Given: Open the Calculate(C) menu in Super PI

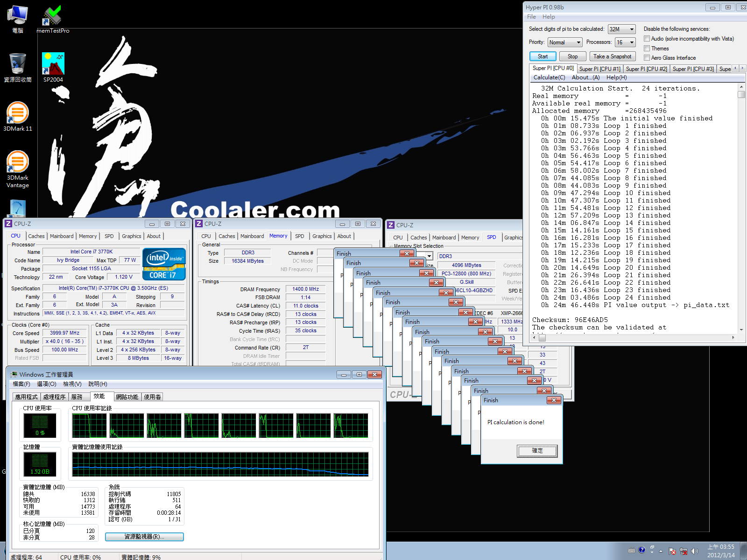Looking at the screenshot, I should pyautogui.click(x=549, y=77).
